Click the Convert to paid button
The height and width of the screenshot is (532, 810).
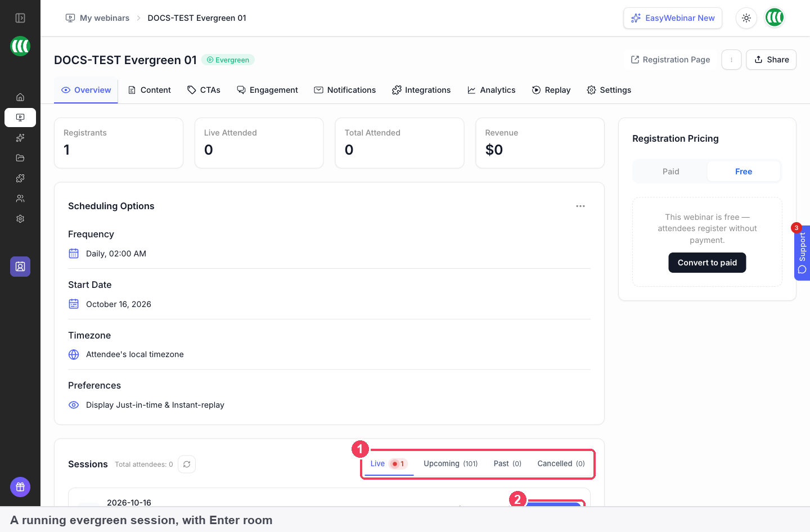point(707,263)
